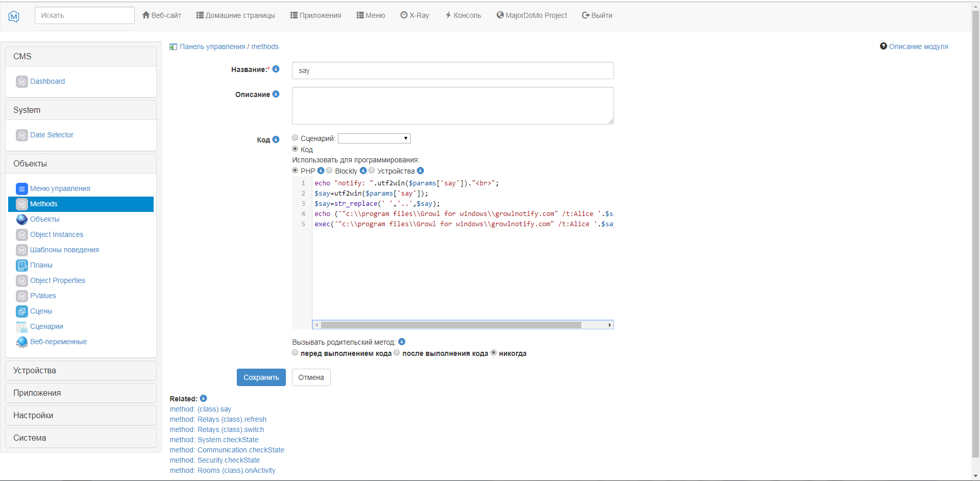Expand the Настройки sidebar section

coord(81,416)
